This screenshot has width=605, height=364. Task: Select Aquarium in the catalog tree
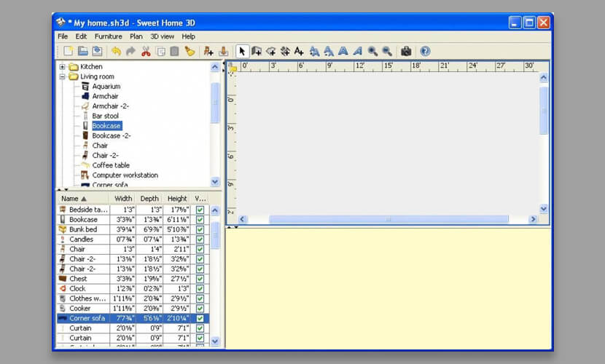(106, 87)
